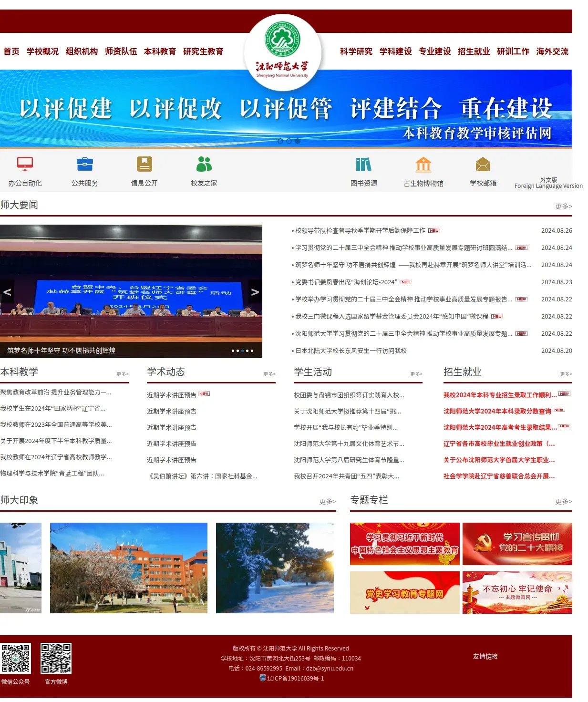Screen dimensions: 588x702
Task: Select last dot of news photo slider
Action: pyautogui.click(x=252, y=351)
